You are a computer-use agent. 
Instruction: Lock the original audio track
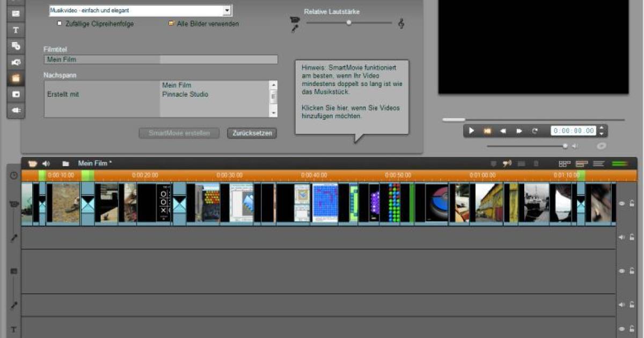pyautogui.click(x=632, y=237)
